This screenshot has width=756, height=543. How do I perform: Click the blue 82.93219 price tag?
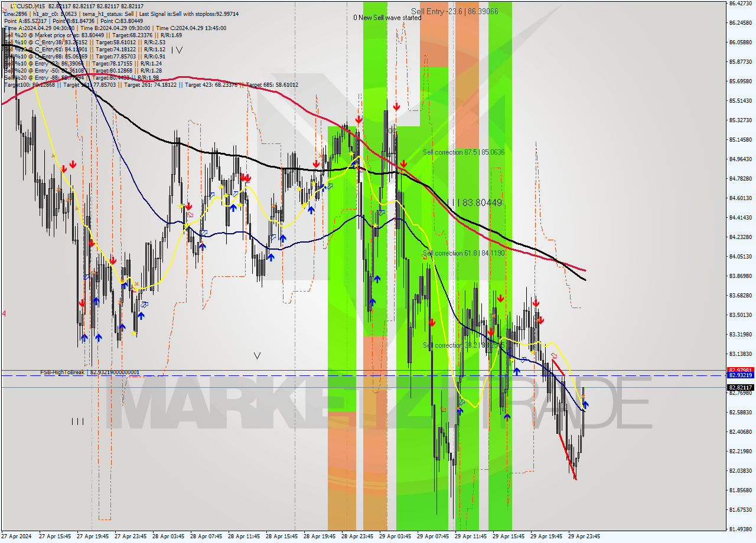(741, 375)
